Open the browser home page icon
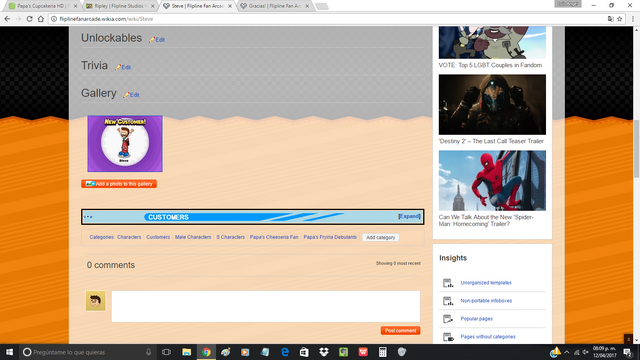640x360 pixels. (41, 19)
